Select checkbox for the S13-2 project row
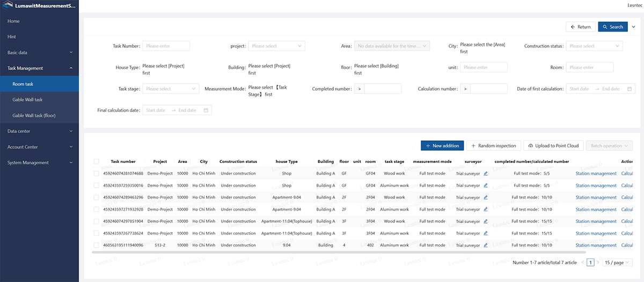Screen dimensions: 644x282 tap(96, 245)
